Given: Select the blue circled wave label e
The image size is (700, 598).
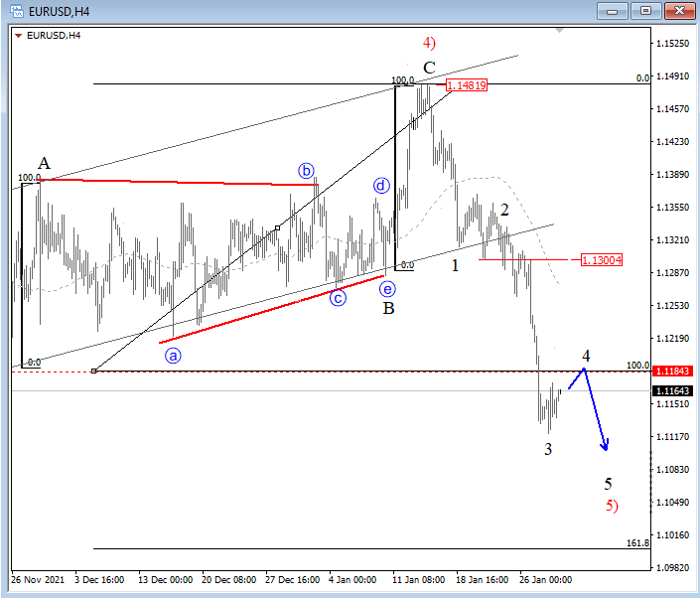Looking at the screenshot, I should coord(387,289).
